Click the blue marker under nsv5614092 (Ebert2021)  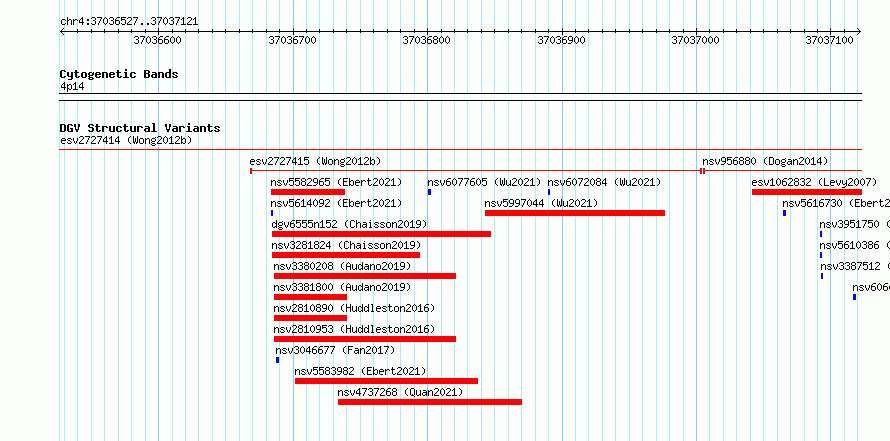[x=272, y=213]
